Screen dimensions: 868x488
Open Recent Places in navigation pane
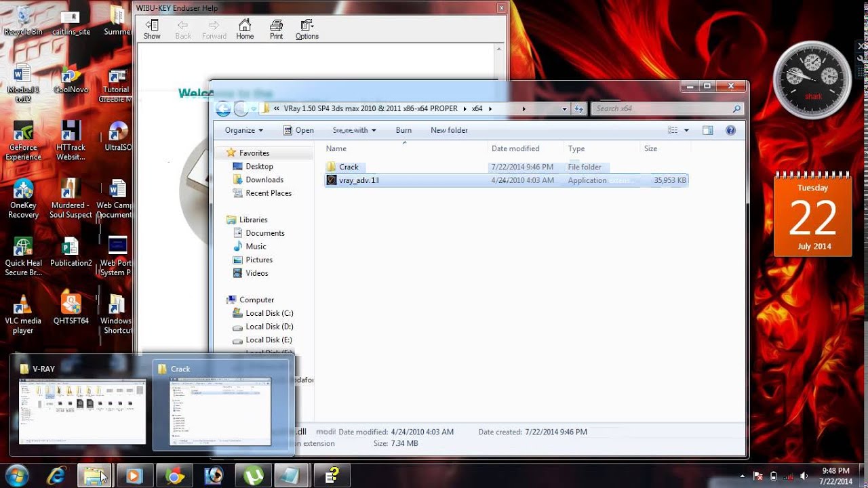tap(269, 193)
